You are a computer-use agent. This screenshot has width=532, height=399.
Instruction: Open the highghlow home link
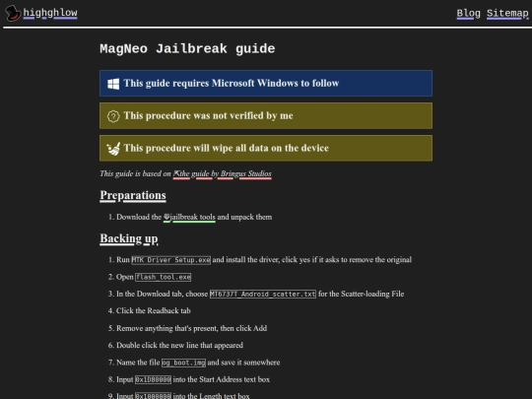50,13
